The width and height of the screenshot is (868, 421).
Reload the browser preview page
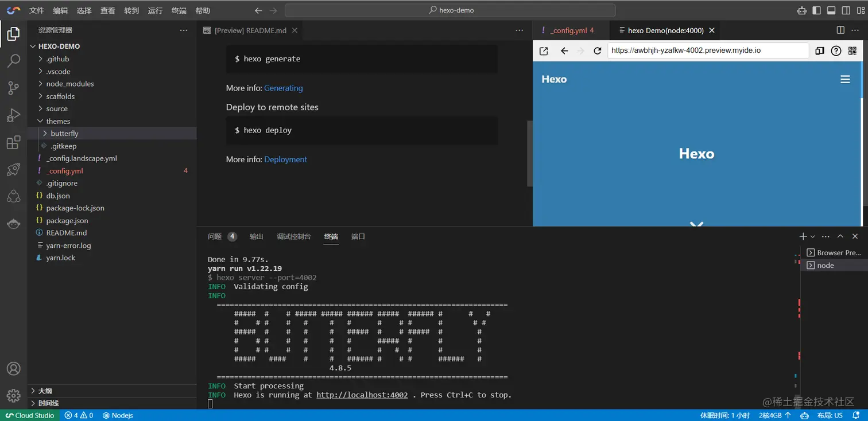[597, 50]
